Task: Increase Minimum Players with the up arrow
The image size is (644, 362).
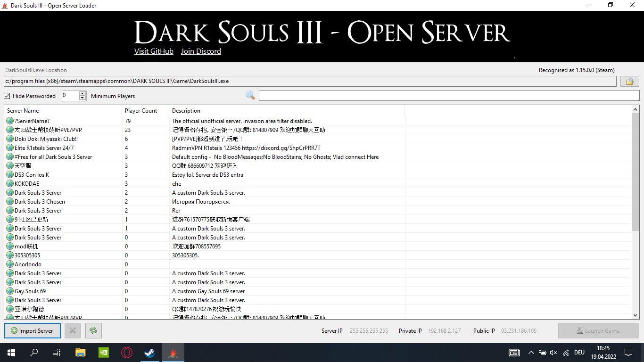Action: pos(83,93)
